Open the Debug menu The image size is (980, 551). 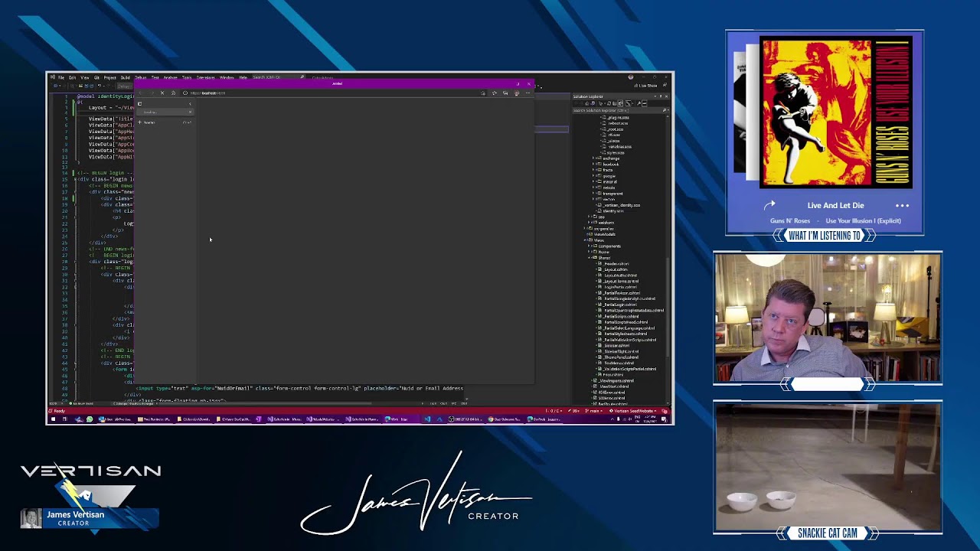coord(139,77)
